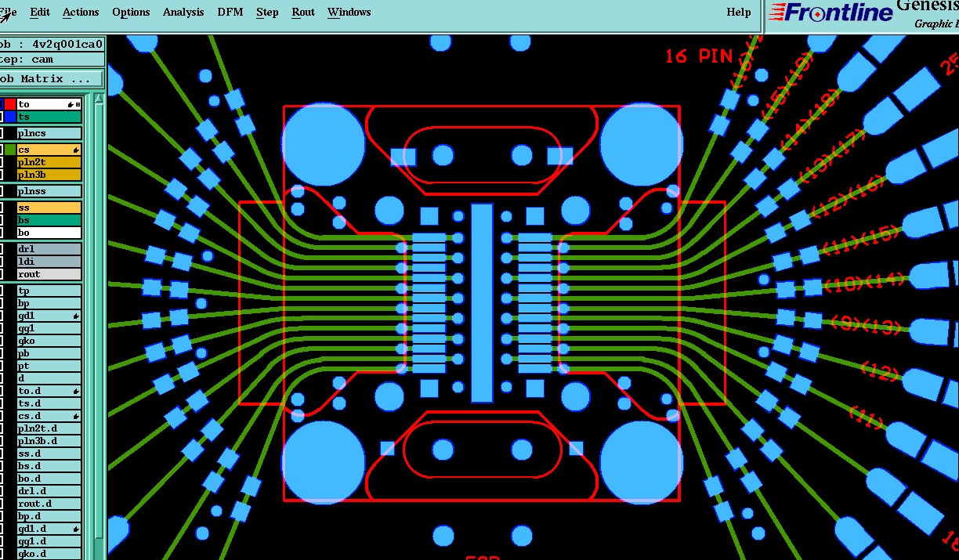Viewport: 959px width, 560px height.
Task: Select the layer named 'ts'
Action: coord(49,117)
